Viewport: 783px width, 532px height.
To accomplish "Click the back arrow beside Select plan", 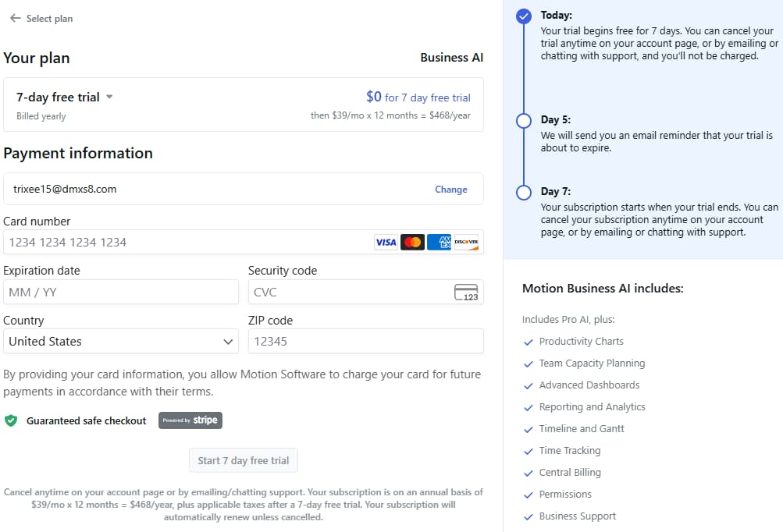I will tap(16, 19).
